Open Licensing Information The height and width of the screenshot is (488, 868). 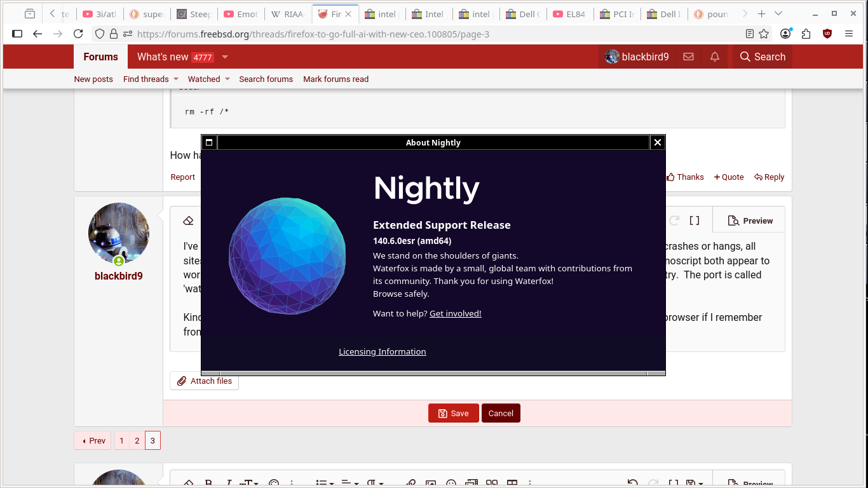coord(382,351)
